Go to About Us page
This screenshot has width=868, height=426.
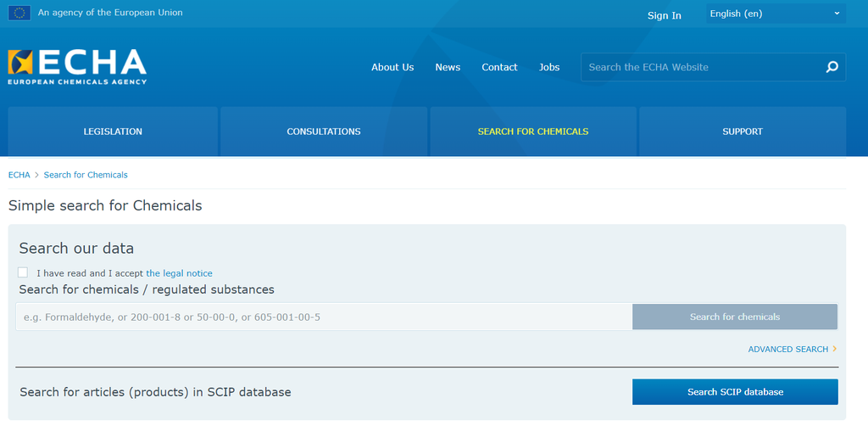click(x=392, y=67)
